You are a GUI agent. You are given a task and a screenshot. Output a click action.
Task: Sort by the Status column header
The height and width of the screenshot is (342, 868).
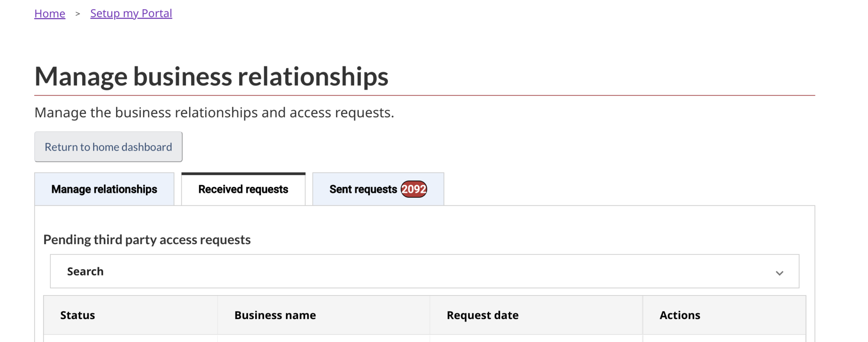click(78, 315)
